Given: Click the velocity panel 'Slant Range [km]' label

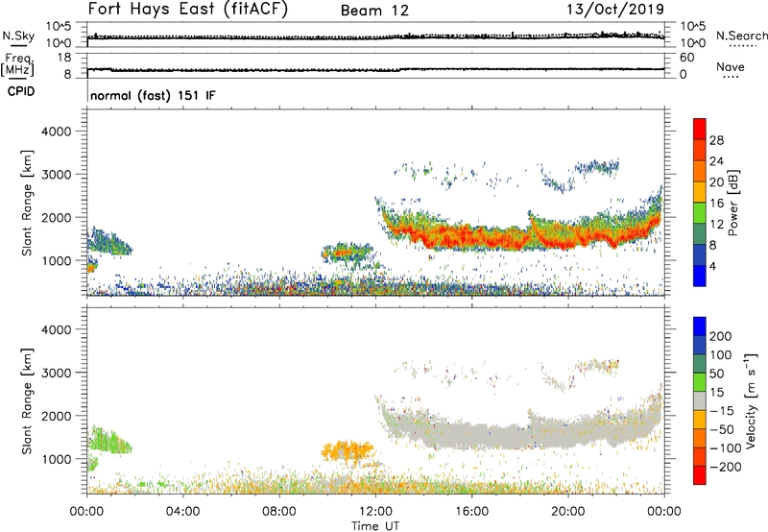Looking at the screenshot, I should pyautogui.click(x=27, y=401).
